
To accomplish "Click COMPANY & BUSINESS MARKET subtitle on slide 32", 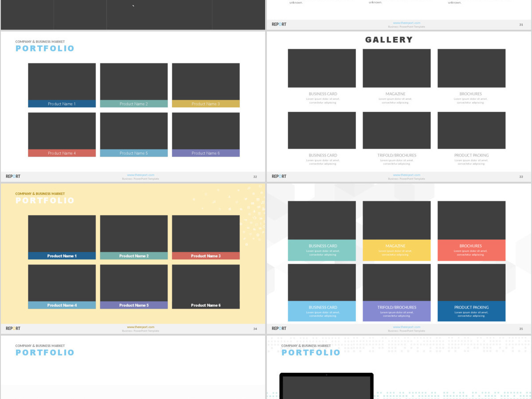I will pyautogui.click(x=40, y=42).
